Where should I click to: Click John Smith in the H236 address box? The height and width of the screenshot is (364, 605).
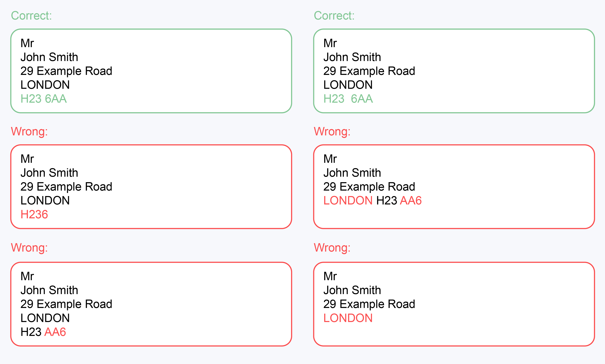(49, 173)
